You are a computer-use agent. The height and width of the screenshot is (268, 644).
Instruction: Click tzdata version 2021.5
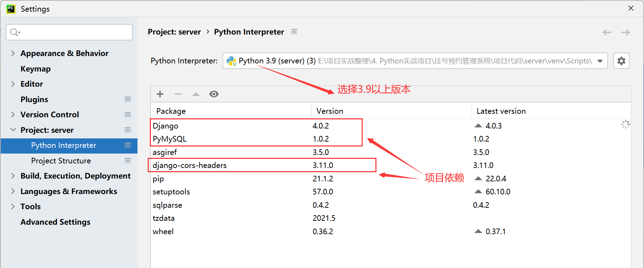(x=324, y=218)
